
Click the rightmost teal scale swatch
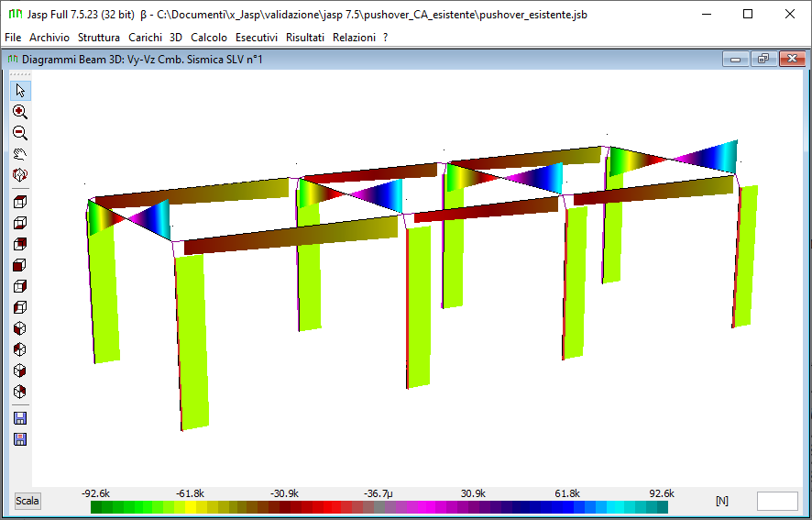pyautogui.click(x=663, y=506)
